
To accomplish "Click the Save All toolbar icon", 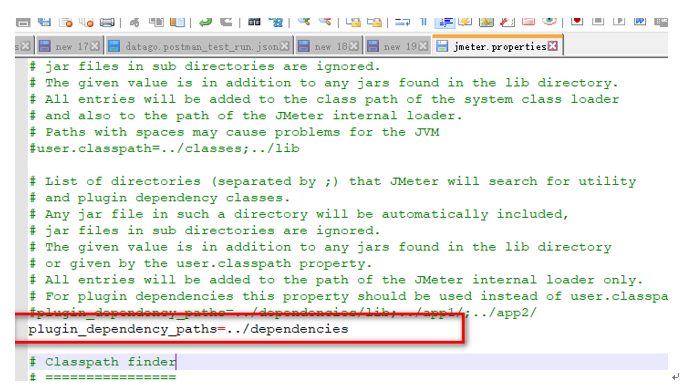I will (44, 22).
